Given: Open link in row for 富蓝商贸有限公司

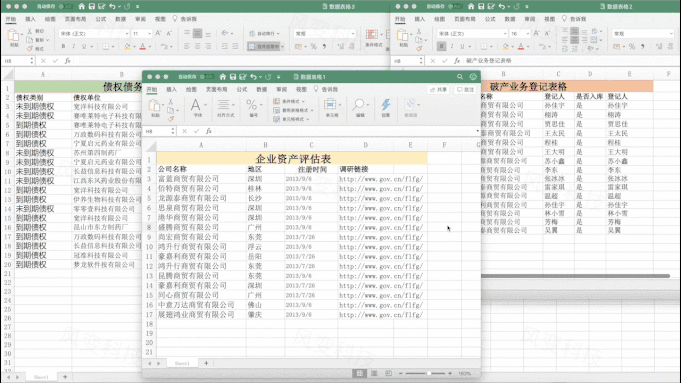Looking at the screenshot, I should click(380, 179).
